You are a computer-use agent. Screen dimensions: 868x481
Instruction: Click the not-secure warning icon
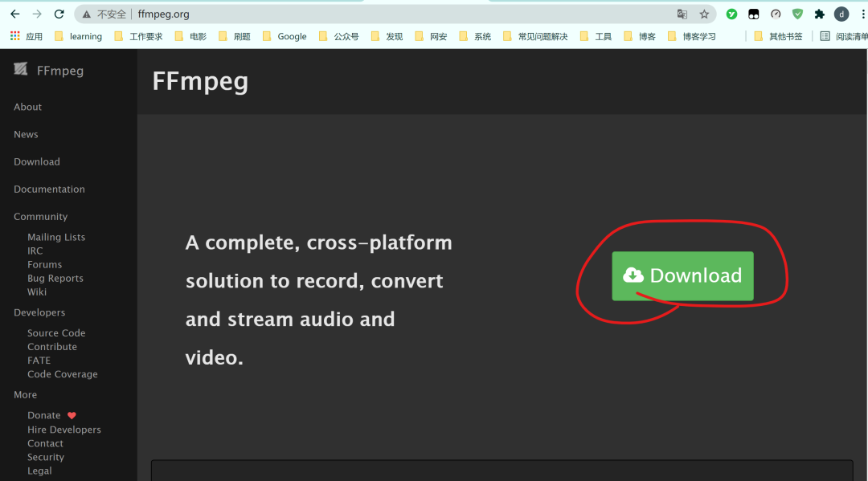(x=86, y=14)
